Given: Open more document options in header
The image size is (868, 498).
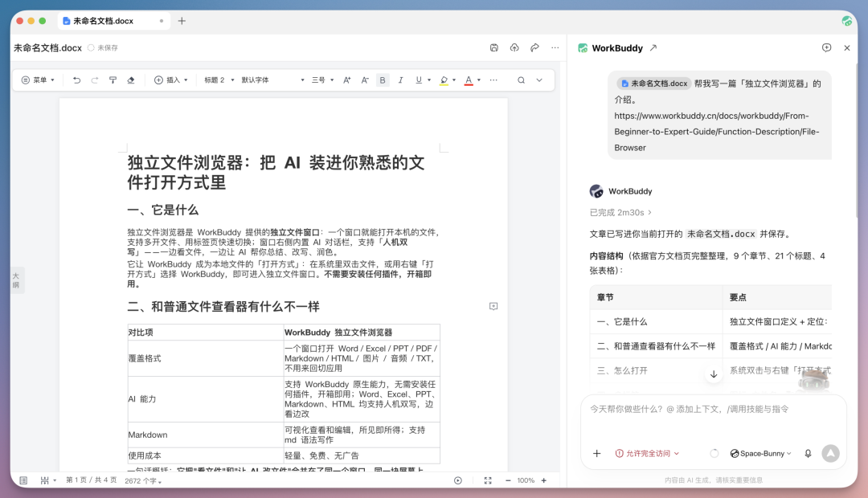Looking at the screenshot, I should point(555,47).
